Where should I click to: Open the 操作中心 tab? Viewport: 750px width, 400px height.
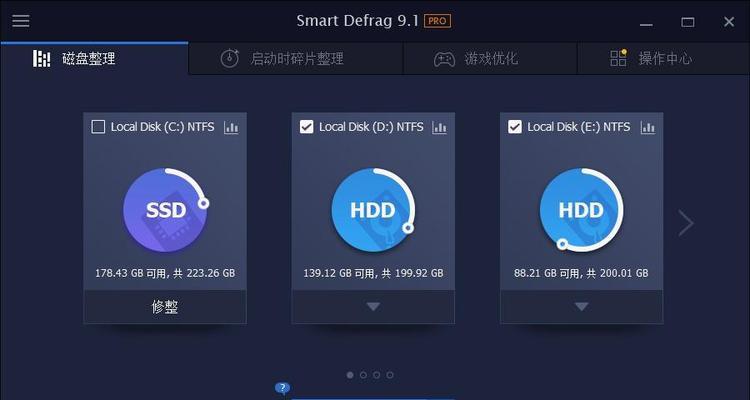[663, 59]
